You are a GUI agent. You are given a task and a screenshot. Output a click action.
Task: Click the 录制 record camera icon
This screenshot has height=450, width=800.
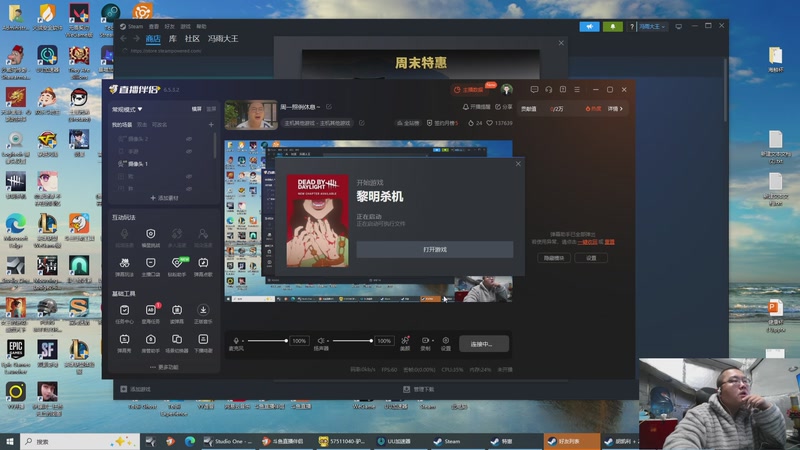(425, 340)
